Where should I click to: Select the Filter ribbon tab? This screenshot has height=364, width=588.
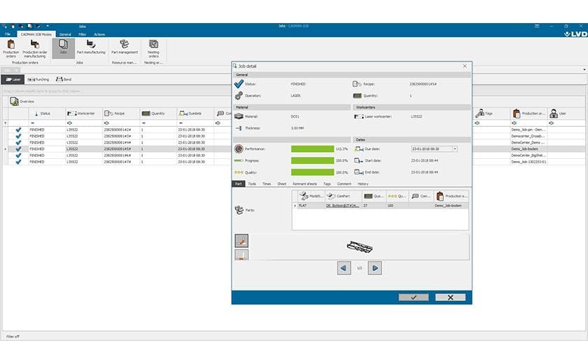click(x=82, y=34)
